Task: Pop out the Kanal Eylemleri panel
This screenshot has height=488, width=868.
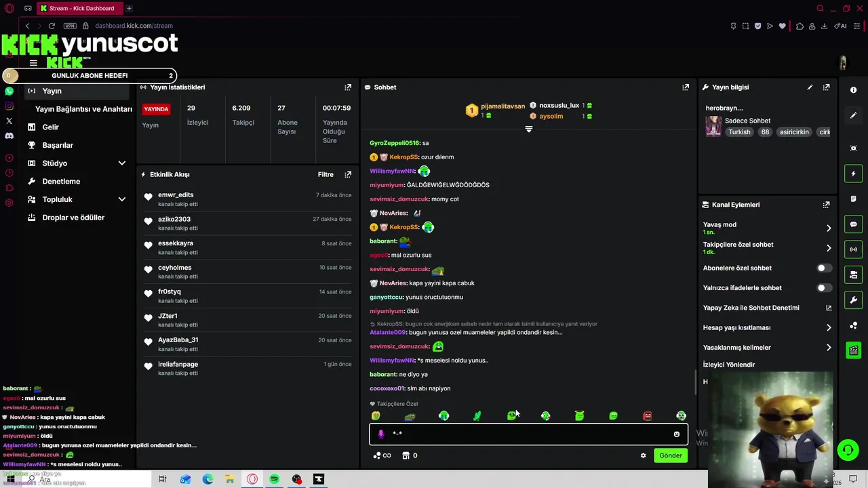Action: click(826, 205)
